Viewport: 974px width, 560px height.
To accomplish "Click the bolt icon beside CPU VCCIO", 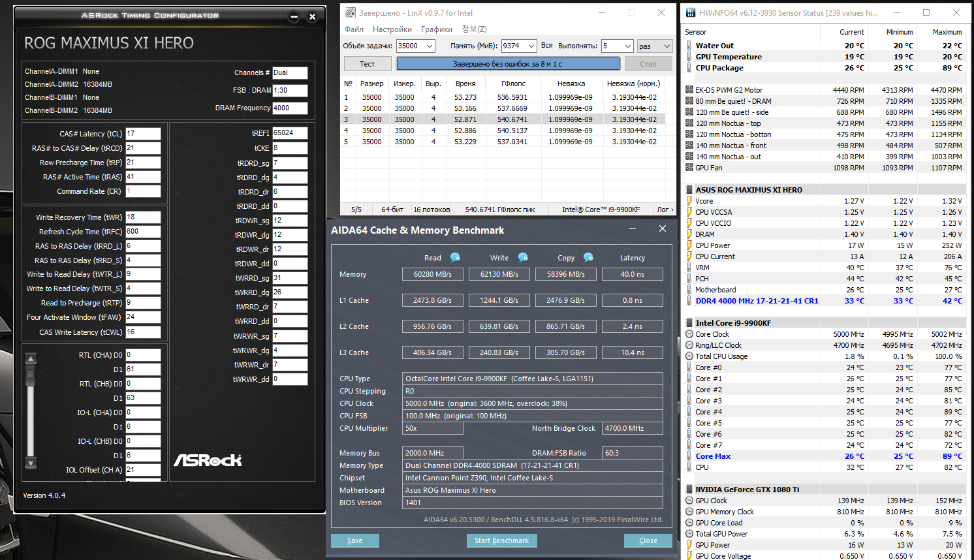I will tap(689, 223).
